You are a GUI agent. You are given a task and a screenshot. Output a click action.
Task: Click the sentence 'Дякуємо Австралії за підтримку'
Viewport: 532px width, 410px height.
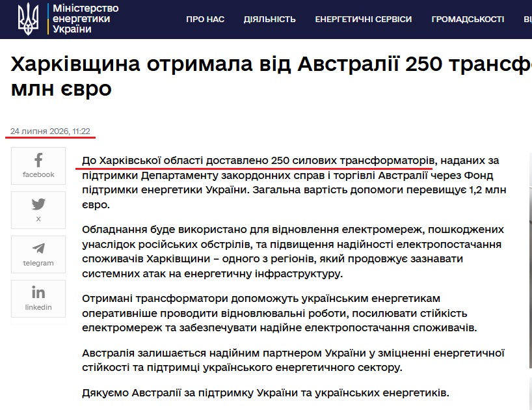(265, 392)
